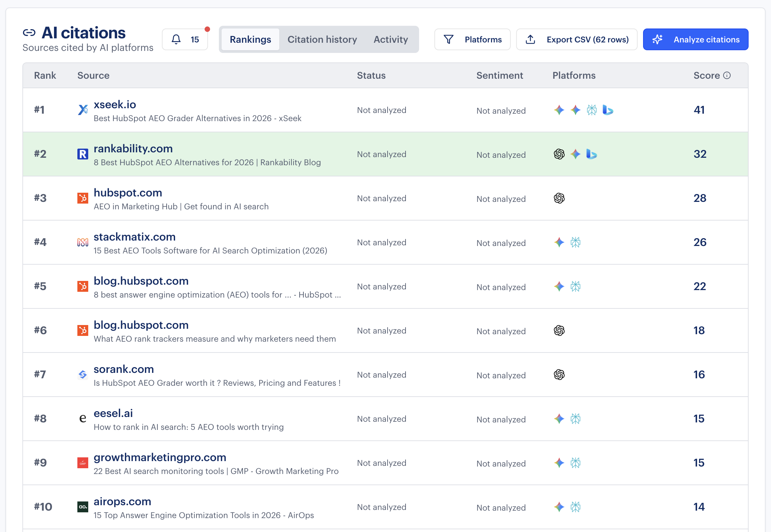This screenshot has width=771, height=532.
Task: Click the OpenAI icon in hubspot.com row
Action: coord(559,198)
